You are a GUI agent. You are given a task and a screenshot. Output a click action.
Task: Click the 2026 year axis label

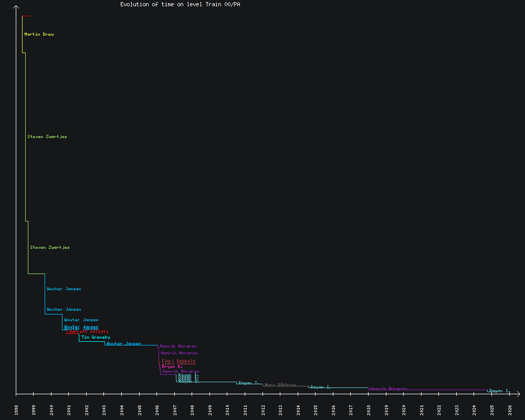[509, 410]
